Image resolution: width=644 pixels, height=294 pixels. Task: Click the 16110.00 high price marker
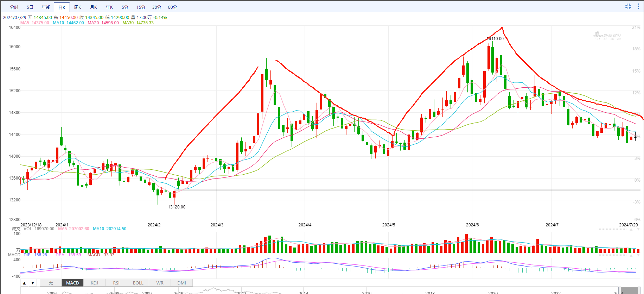pos(495,39)
